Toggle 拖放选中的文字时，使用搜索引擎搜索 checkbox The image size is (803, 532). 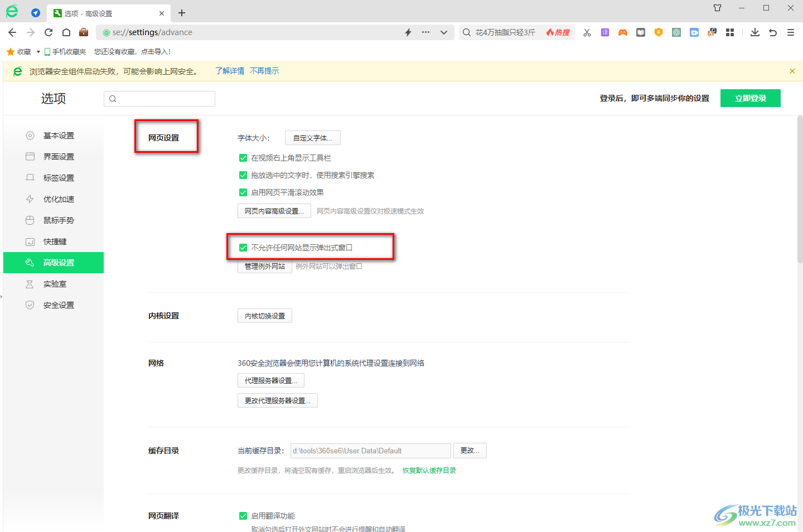tap(243, 175)
